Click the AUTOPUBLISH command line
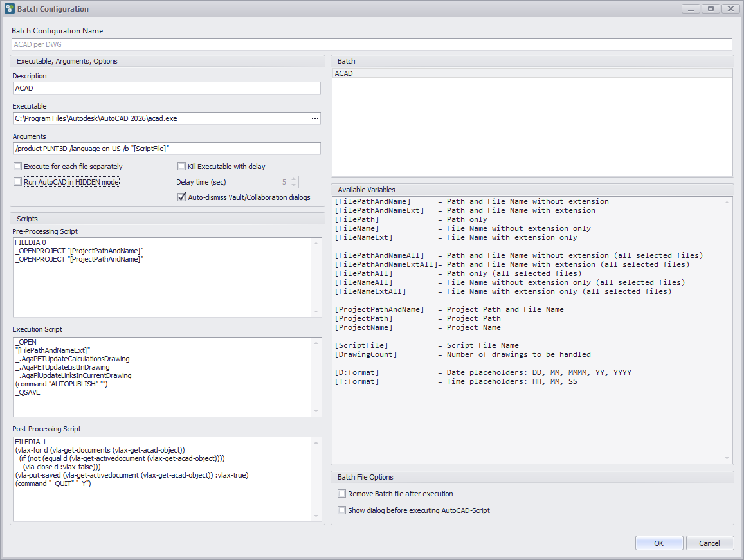The width and height of the screenshot is (744, 560). click(x=61, y=384)
